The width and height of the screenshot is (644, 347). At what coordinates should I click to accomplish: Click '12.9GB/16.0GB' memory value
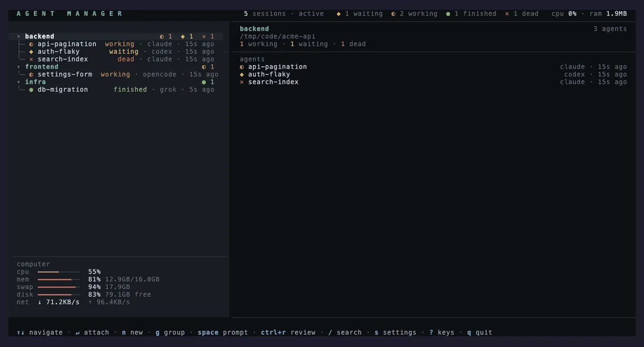pos(132,279)
